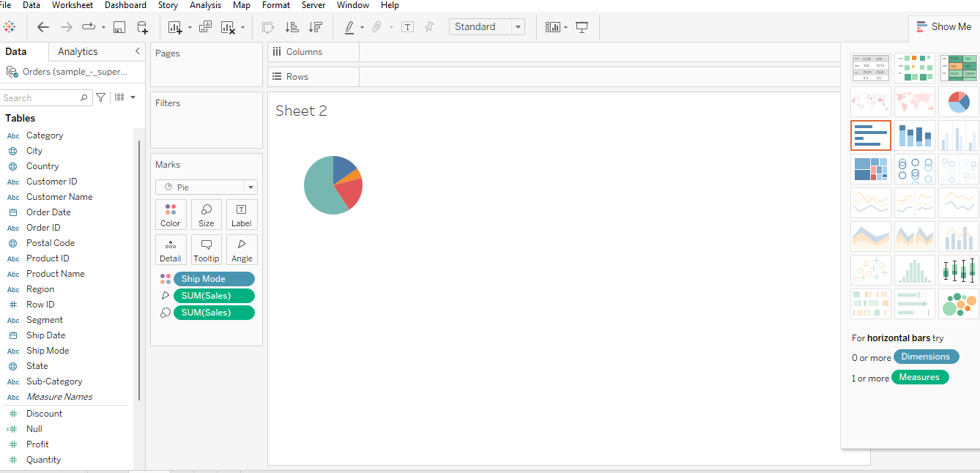Duplicate the current sheet via toolbar icon
This screenshot has height=473, width=980.
pos(205,26)
